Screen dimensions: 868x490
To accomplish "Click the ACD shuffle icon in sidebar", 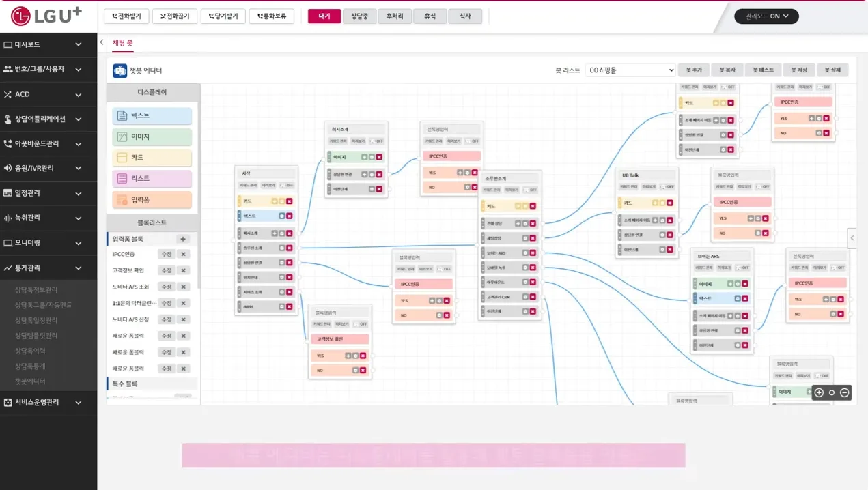I will (x=8, y=94).
